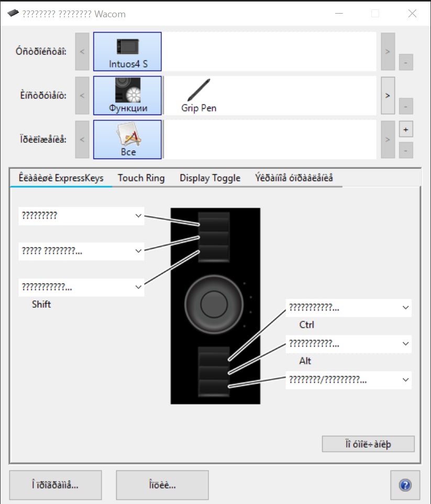Remove tool with minus button
431x504 pixels.
(x=406, y=106)
